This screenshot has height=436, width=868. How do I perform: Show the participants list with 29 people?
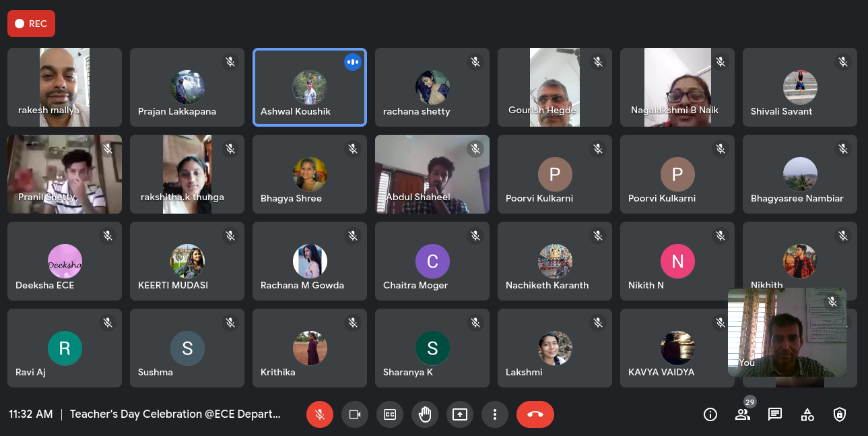point(743,414)
